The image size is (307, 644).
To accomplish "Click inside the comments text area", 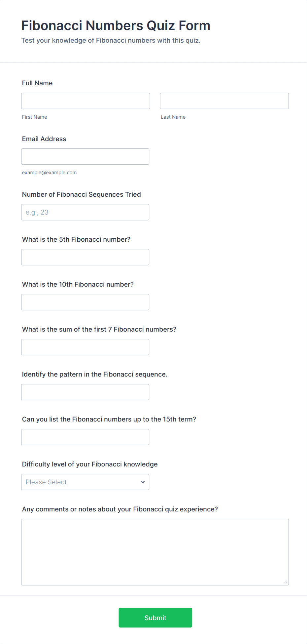I will [155, 552].
